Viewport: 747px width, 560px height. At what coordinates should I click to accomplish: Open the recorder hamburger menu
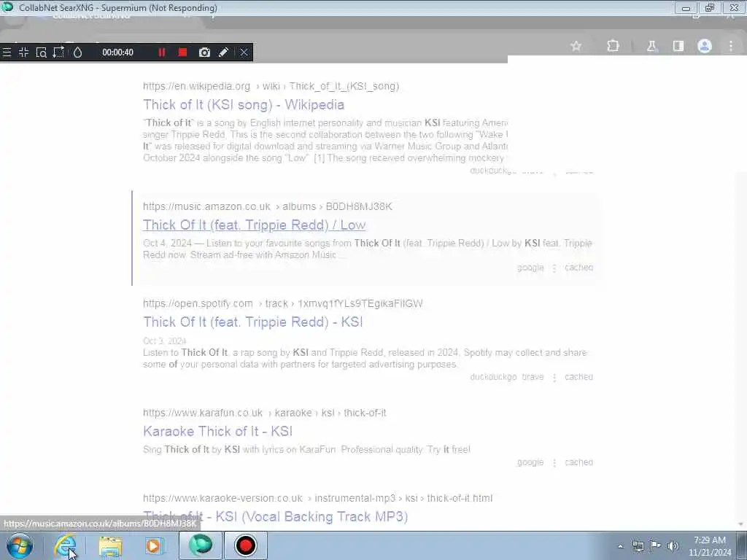tap(7, 52)
